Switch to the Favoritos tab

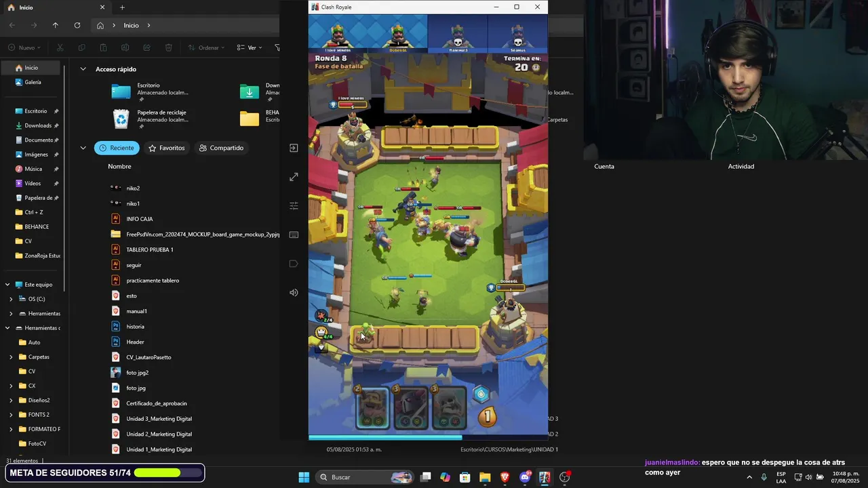pyautogui.click(x=166, y=148)
